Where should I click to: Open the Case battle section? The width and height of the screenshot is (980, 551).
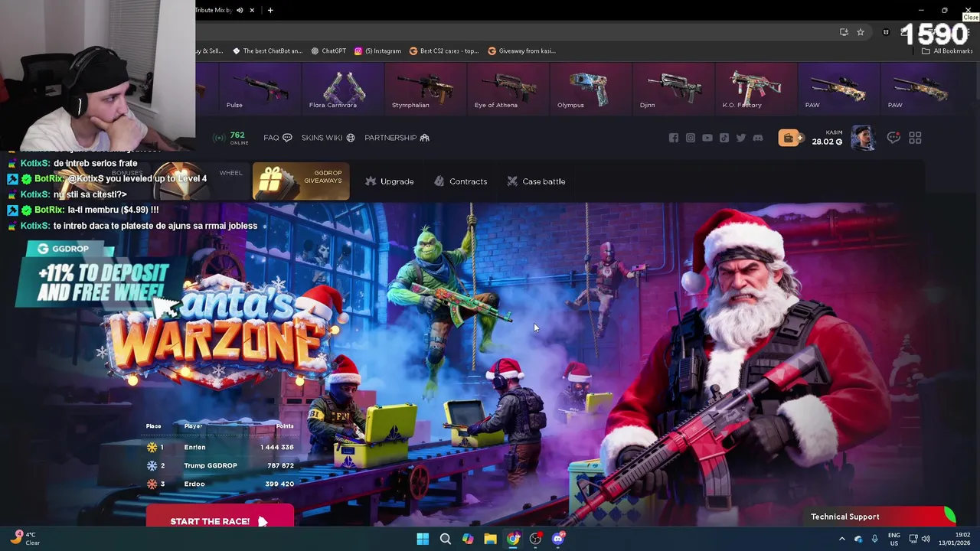tap(536, 181)
